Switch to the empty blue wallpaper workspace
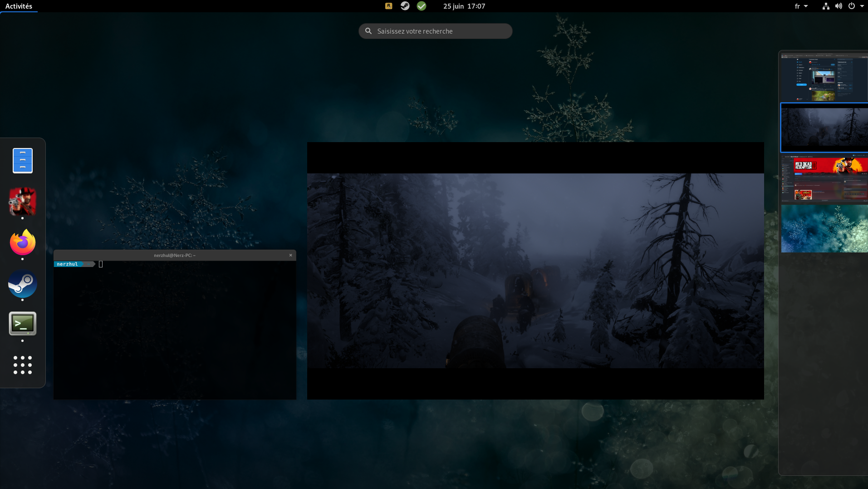The height and width of the screenshot is (489, 868). pyautogui.click(x=824, y=228)
